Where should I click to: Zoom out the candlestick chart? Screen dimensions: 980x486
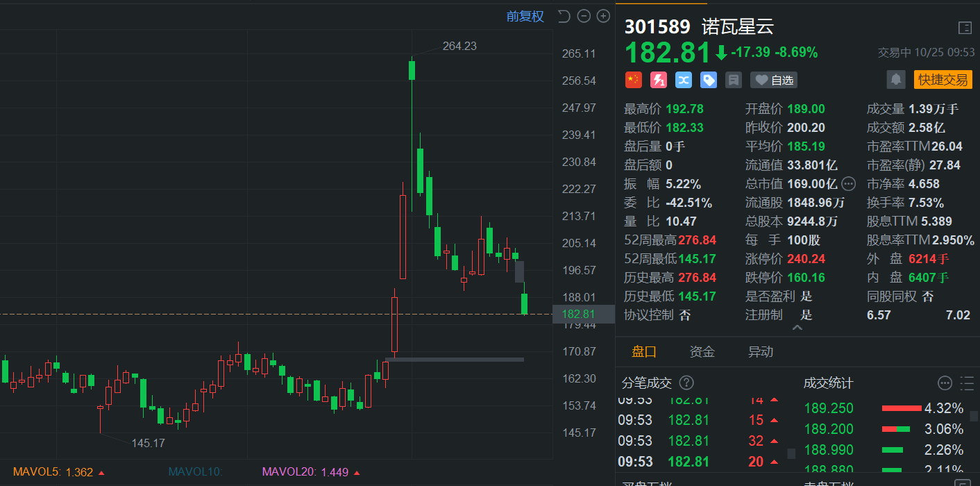pos(584,17)
